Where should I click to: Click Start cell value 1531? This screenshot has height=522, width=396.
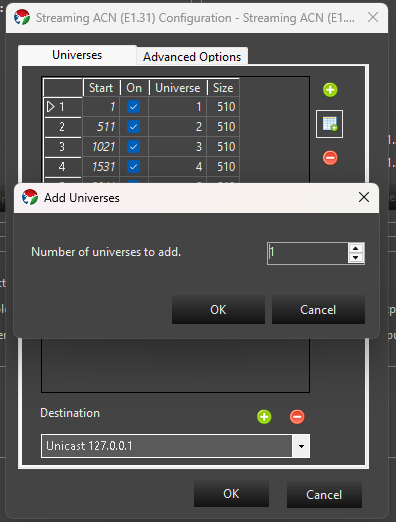pyautogui.click(x=101, y=167)
